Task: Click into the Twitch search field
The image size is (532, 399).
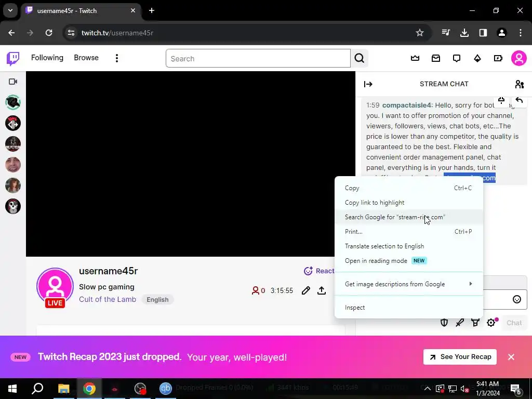Action: [x=258, y=58]
